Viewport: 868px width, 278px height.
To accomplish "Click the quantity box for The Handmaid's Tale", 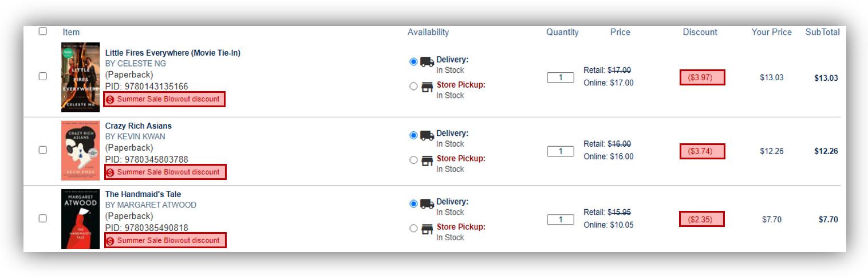I will click(x=561, y=220).
